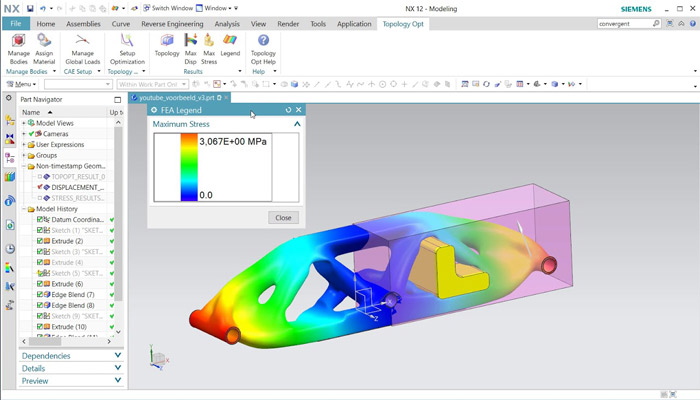Switch to the Analysis tab

click(227, 24)
